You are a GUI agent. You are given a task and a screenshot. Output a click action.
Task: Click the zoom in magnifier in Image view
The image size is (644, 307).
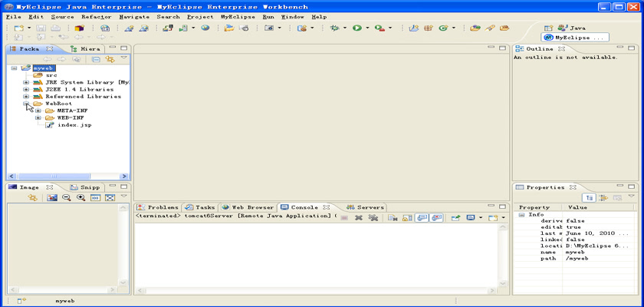(81, 198)
